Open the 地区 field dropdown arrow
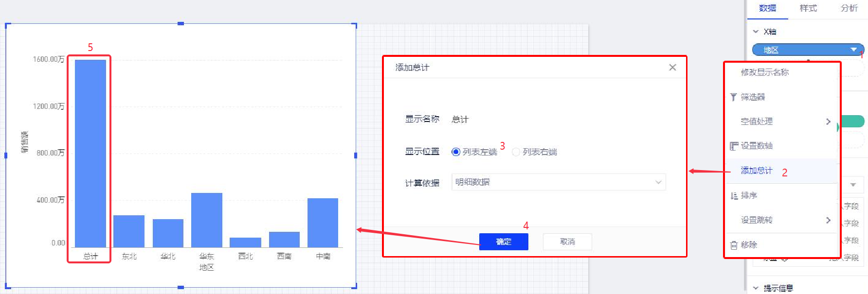This screenshot has width=868, height=294. pos(853,50)
